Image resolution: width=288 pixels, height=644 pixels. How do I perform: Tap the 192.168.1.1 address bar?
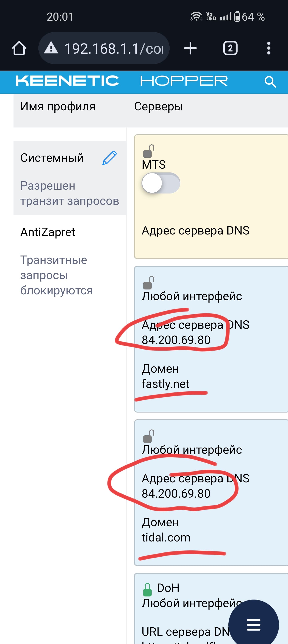coord(104,48)
